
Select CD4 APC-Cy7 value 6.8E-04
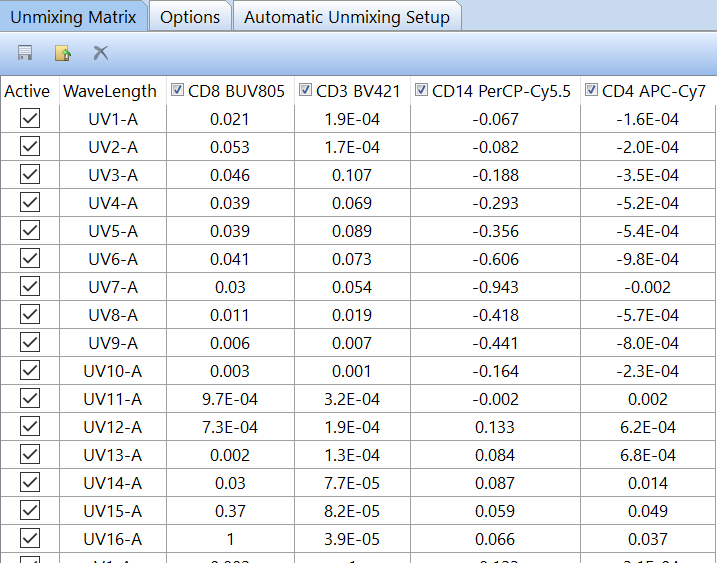point(647,455)
